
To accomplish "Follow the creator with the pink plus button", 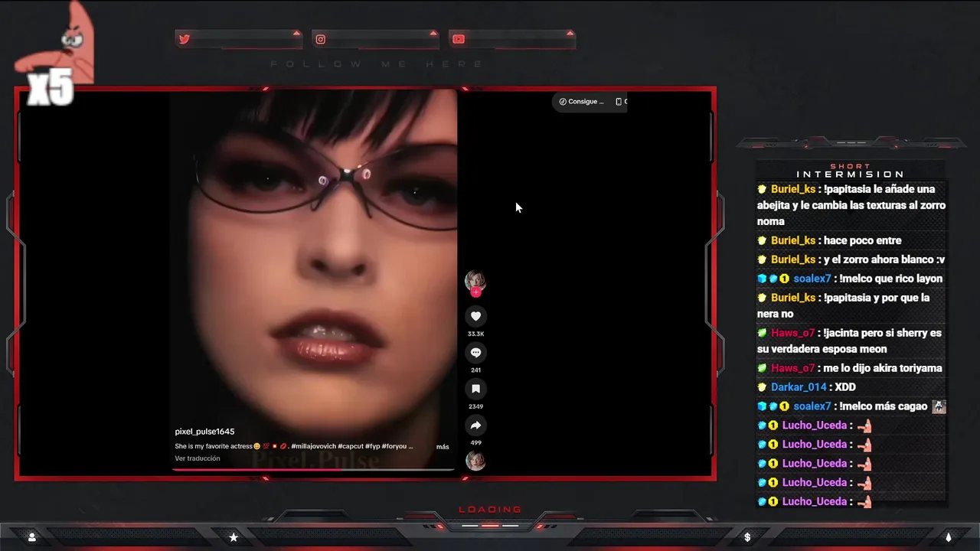I will click(475, 292).
